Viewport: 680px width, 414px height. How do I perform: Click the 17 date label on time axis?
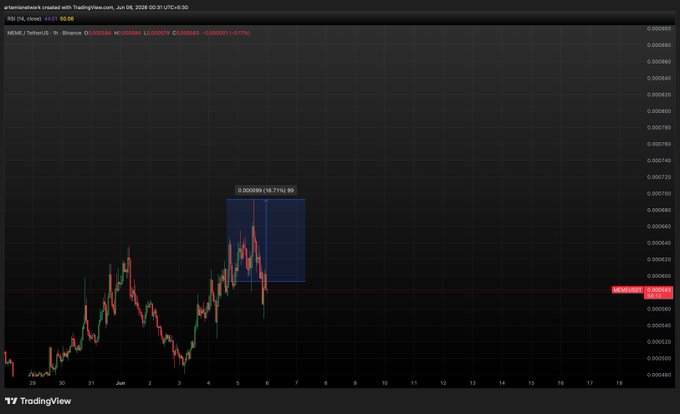(x=590, y=383)
